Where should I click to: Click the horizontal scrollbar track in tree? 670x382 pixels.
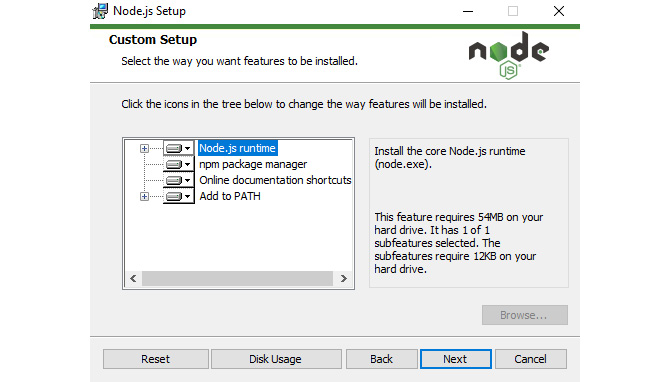coord(238,279)
